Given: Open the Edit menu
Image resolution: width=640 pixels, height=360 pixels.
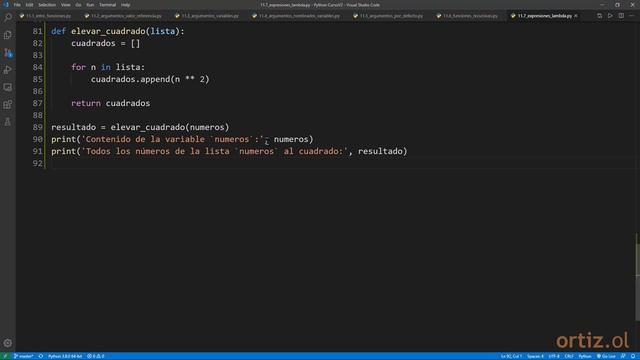Looking at the screenshot, I should click(29, 5).
